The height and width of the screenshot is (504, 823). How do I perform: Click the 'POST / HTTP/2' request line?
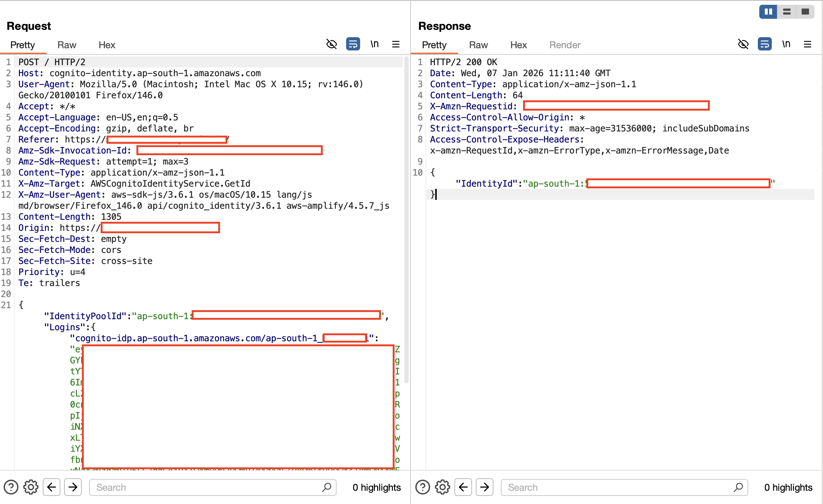(x=52, y=62)
